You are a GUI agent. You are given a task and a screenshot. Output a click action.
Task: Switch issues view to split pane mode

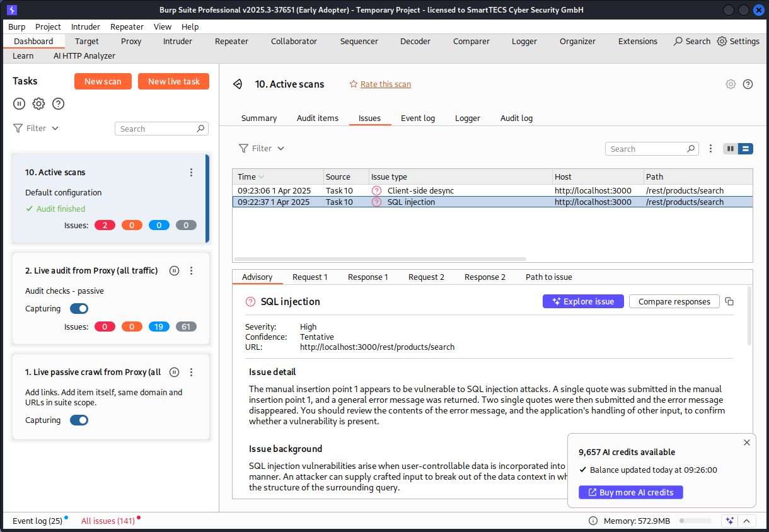click(x=730, y=149)
